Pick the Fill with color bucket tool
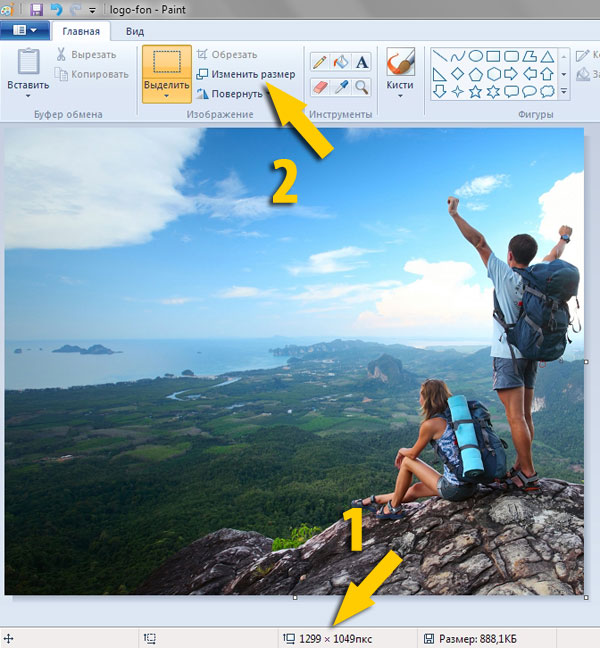Image resolution: width=600 pixels, height=648 pixels. click(x=341, y=62)
